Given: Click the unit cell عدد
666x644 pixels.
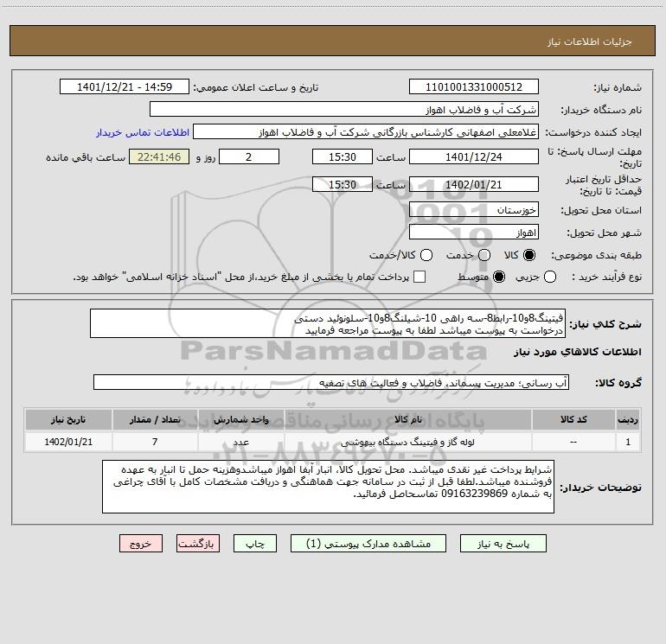Looking at the screenshot, I should [240, 442].
